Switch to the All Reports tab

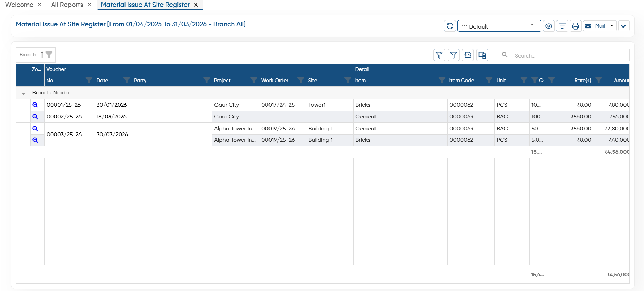click(67, 5)
